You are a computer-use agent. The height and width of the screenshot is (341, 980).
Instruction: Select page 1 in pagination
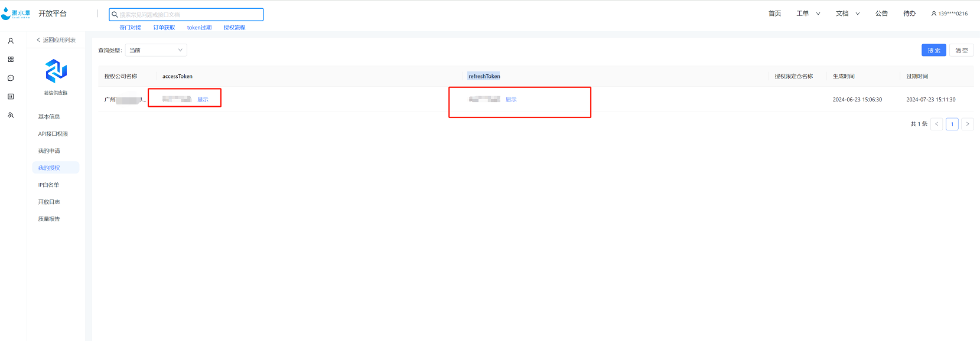click(952, 124)
